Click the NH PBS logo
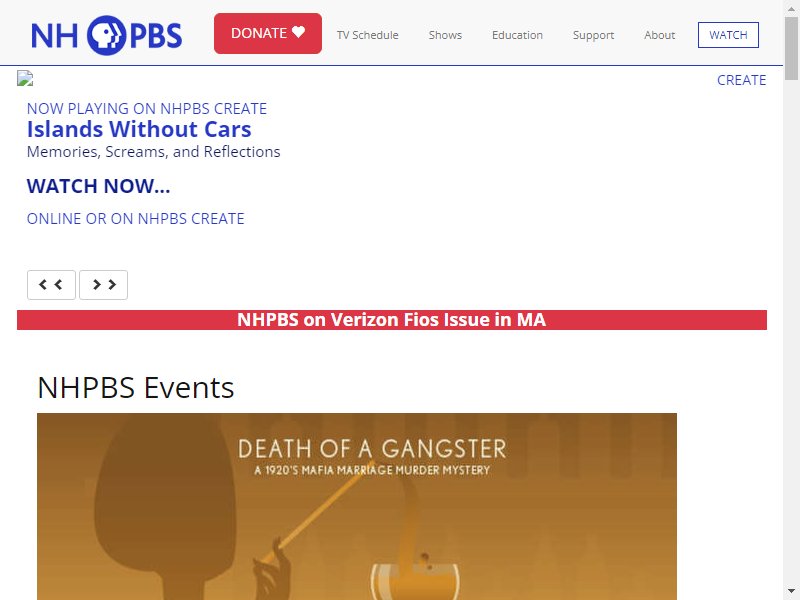Viewport: 800px width, 600px height. point(107,35)
